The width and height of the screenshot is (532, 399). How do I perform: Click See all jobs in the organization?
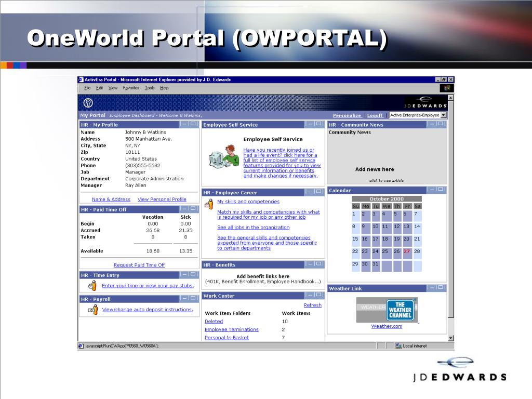click(254, 228)
